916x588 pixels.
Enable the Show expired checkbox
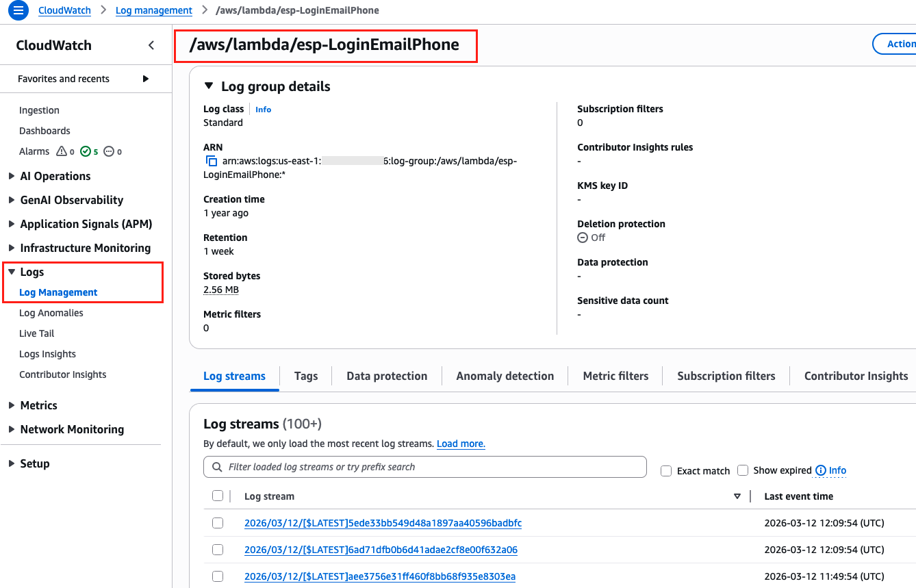[x=743, y=470]
